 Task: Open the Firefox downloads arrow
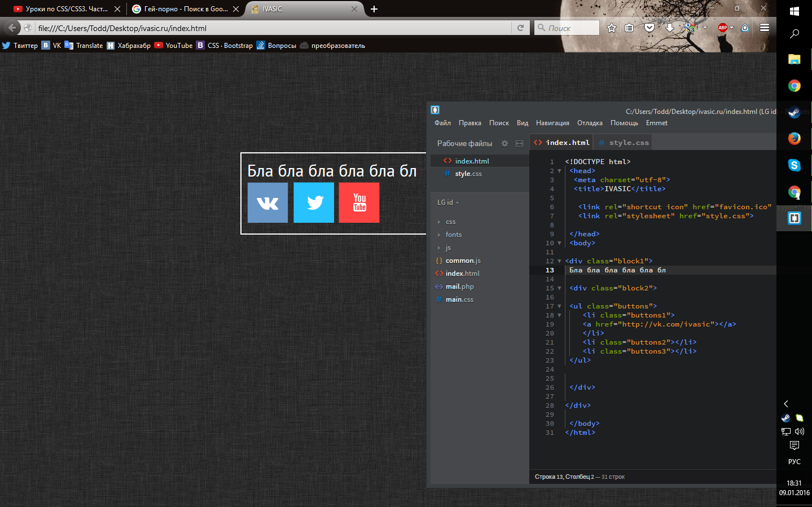point(669,28)
